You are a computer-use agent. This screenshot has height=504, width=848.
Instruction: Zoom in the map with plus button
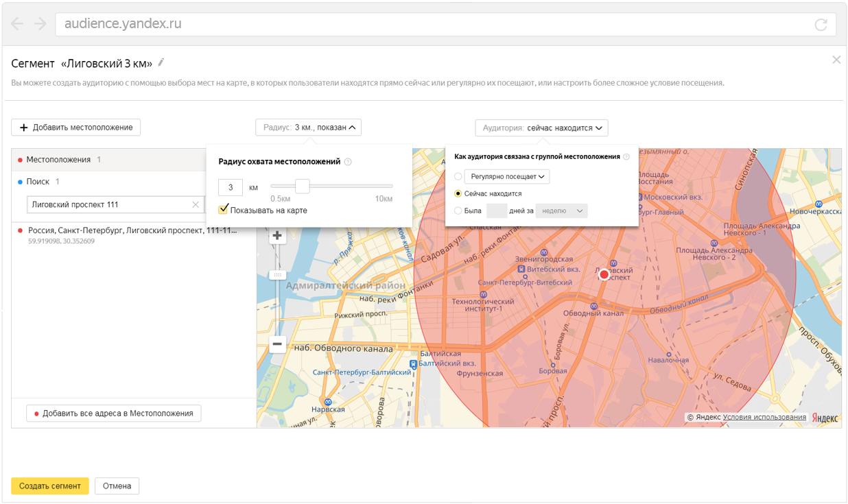tap(277, 236)
